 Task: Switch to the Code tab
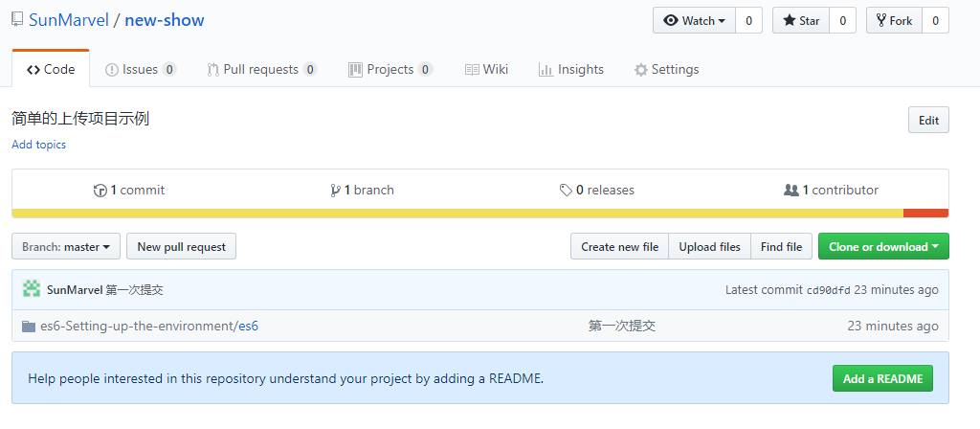[51, 69]
